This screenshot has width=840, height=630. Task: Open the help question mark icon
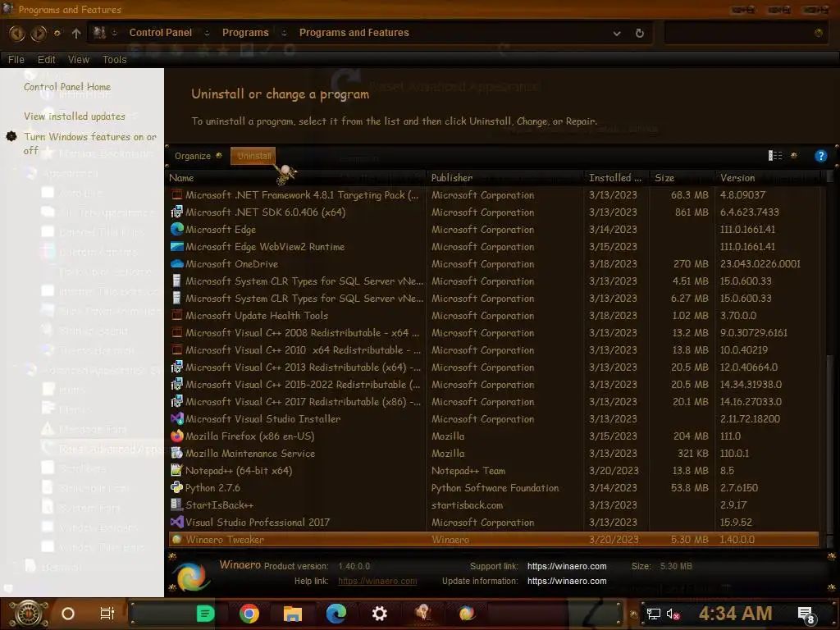point(820,156)
